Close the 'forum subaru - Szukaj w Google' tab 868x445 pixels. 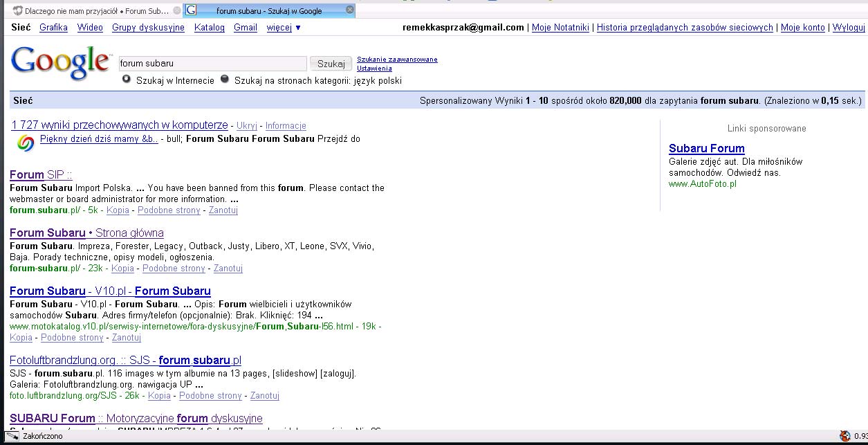click(x=349, y=10)
